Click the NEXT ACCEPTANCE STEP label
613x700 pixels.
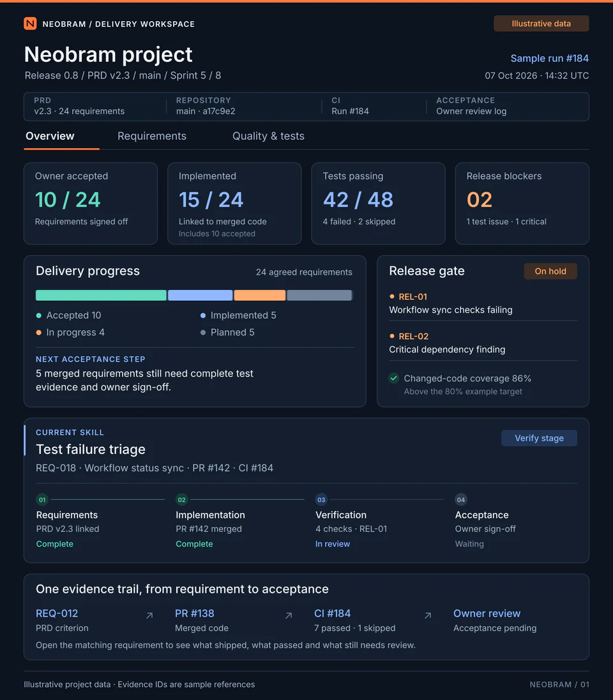(90, 359)
